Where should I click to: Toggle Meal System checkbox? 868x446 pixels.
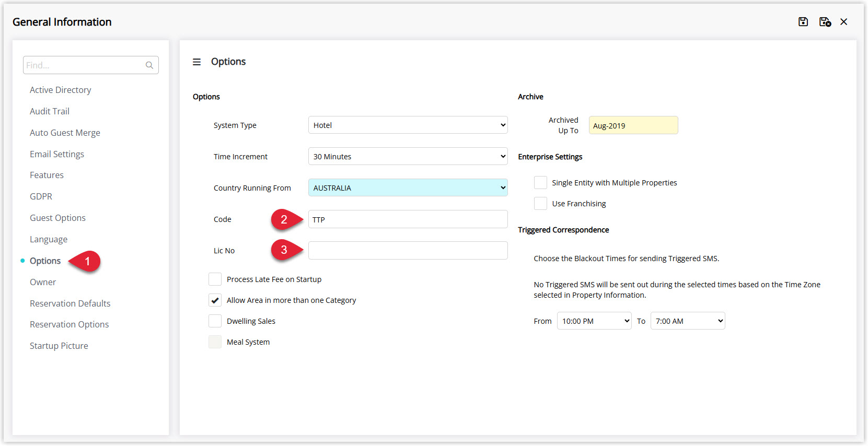tap(215, 342)
